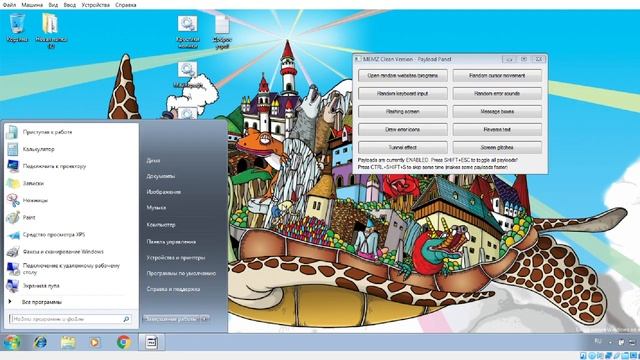Click Random keyboard input payload button
Screen dimensions: 640x360
(x=402, y=93)
